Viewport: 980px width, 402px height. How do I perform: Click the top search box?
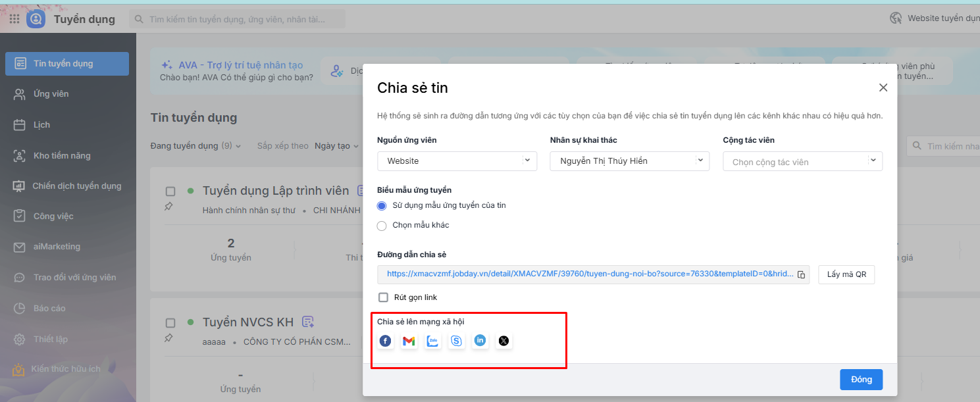click(237, 19)
